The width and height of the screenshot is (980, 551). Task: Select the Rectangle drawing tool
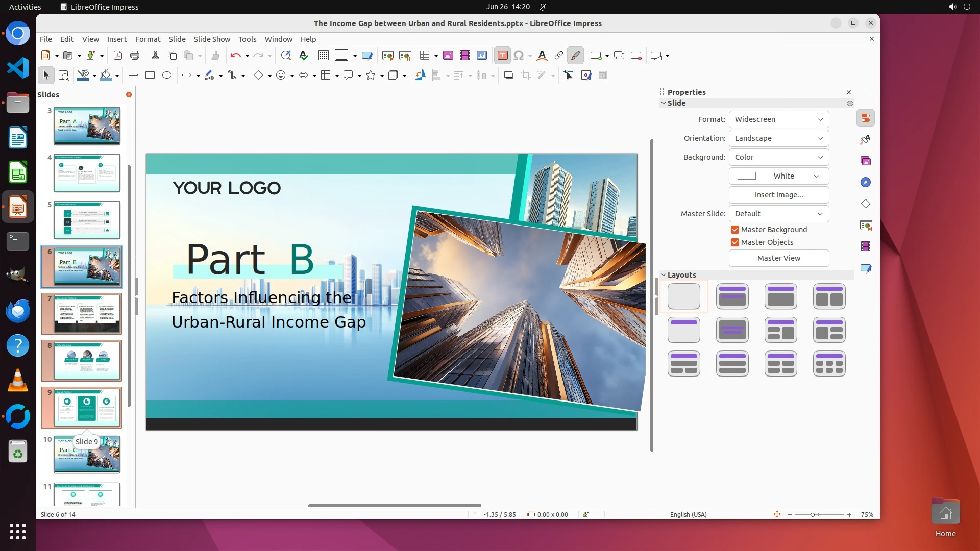(x=150, y=76)
